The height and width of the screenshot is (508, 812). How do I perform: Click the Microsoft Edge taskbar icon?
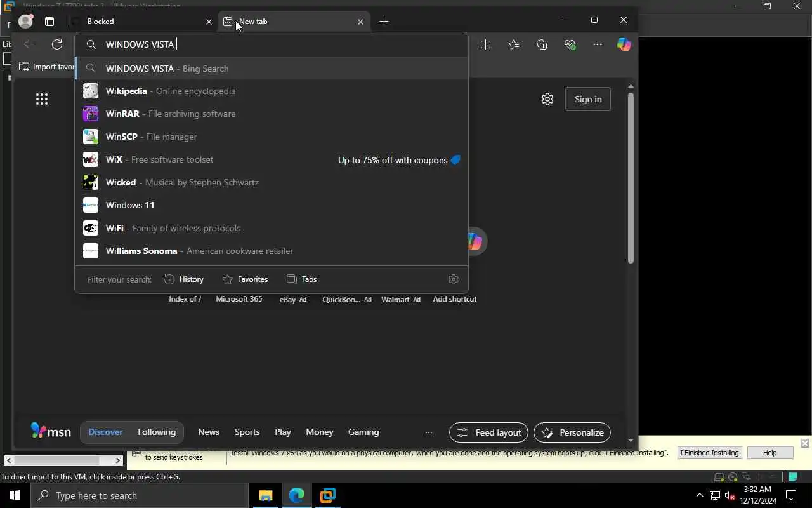point(297,495)
